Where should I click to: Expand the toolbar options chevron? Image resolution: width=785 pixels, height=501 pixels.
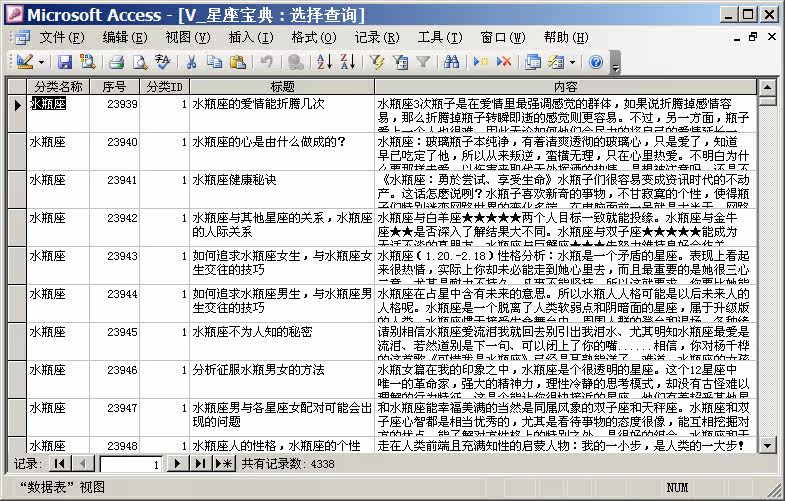point(616,63)
